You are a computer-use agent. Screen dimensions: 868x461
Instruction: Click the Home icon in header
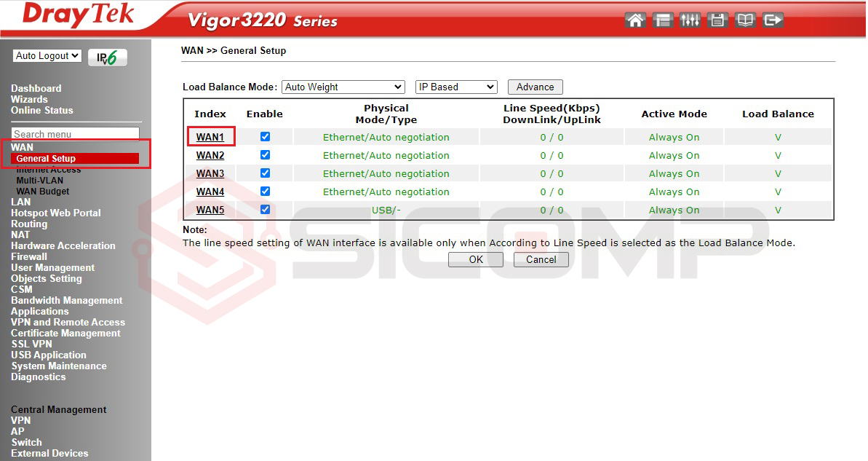pos(635,20)
